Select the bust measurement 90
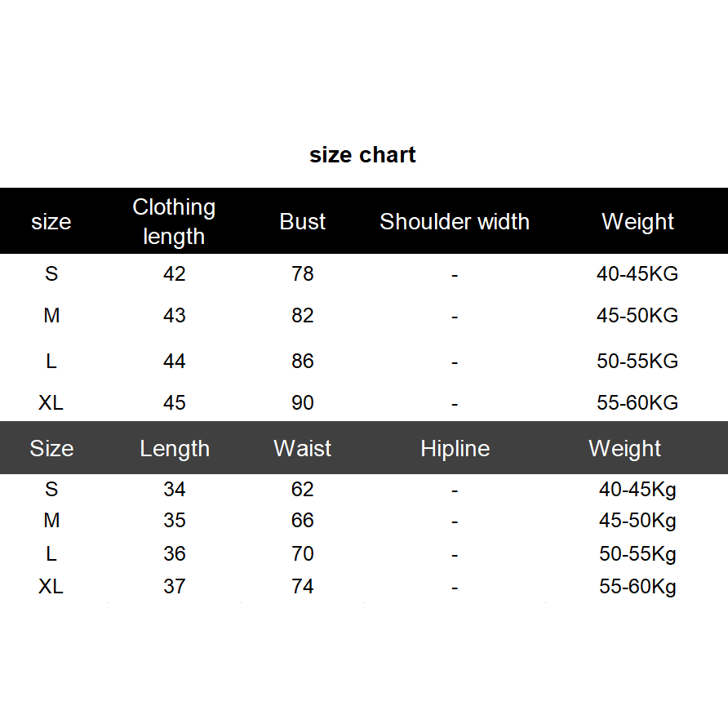This screenshot has width=728, height=728. point(303,402)
